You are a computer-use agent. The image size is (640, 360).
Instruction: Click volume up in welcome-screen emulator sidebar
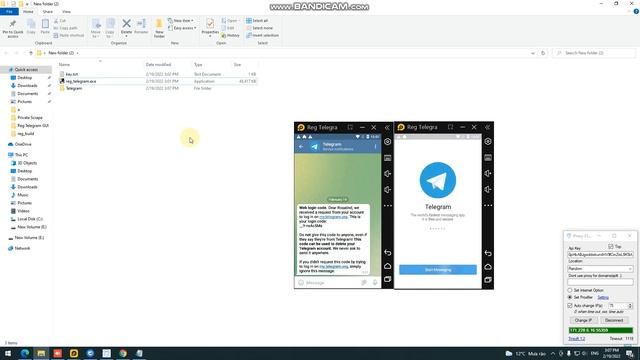pyautogui.click(x=488, y=173)
